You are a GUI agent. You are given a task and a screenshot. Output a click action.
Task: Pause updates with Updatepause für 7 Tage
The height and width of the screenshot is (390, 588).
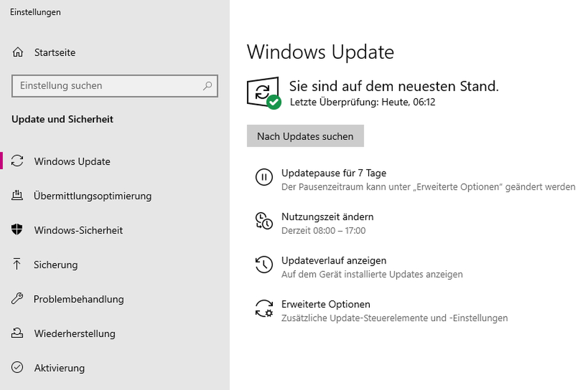[334, 173]
